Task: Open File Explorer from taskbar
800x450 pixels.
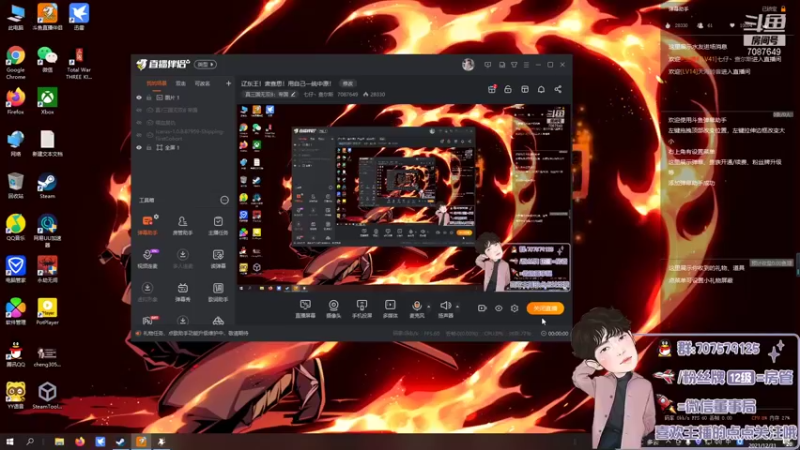Action: [60, 442]
